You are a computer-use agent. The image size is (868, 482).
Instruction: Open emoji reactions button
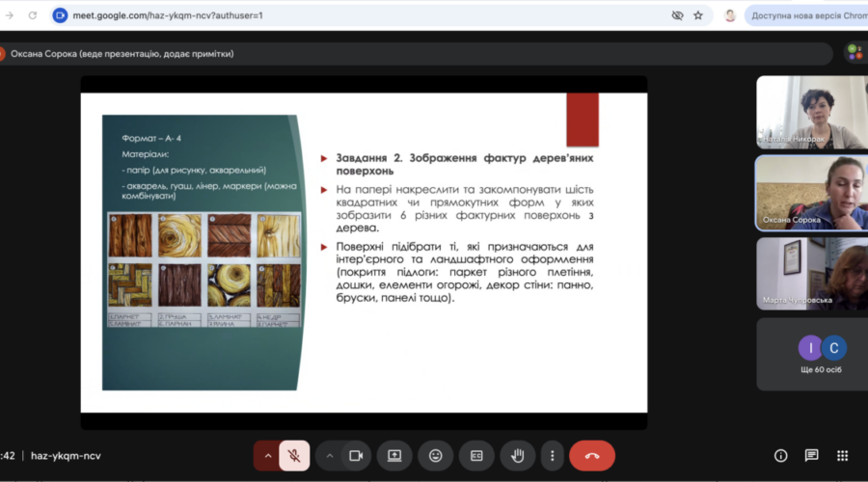click(436, 456)
